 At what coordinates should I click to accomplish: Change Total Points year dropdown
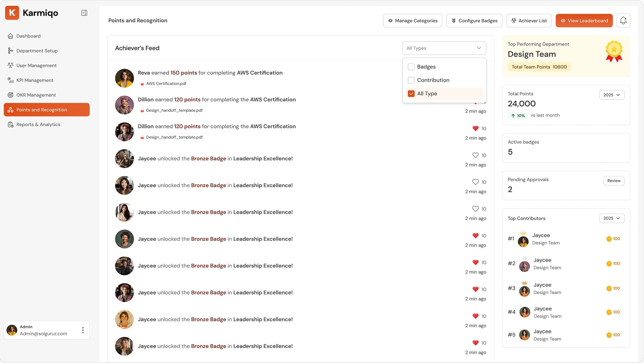click(612, 95)
